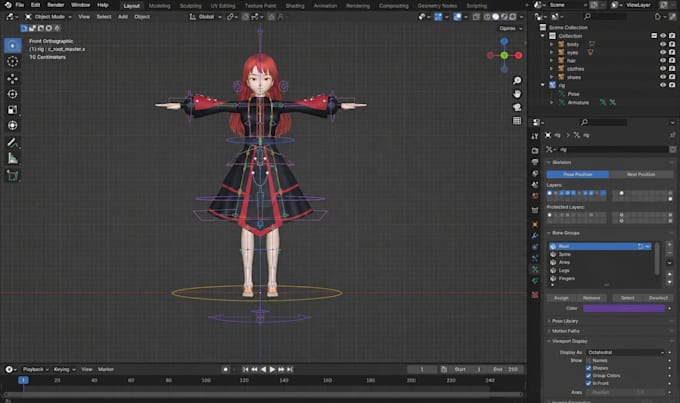Open the Object Data armature properties tab
The width and height of the screenshot is (680, 403).
(x=535, y=269)
